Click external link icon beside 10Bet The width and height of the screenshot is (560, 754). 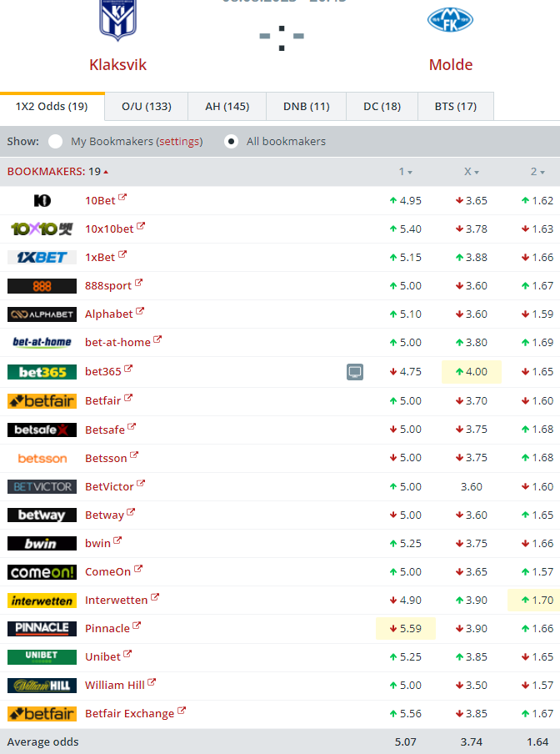pos(122,197)
